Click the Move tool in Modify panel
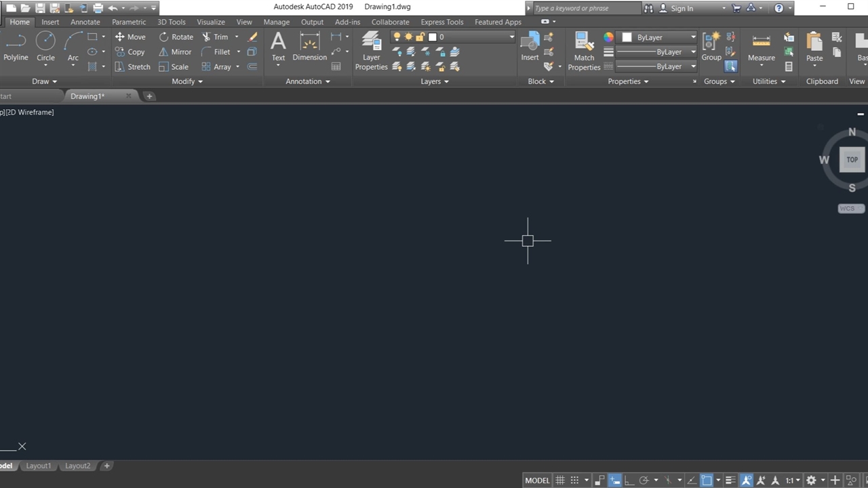868x488 pixels. (x=130, y=37)
